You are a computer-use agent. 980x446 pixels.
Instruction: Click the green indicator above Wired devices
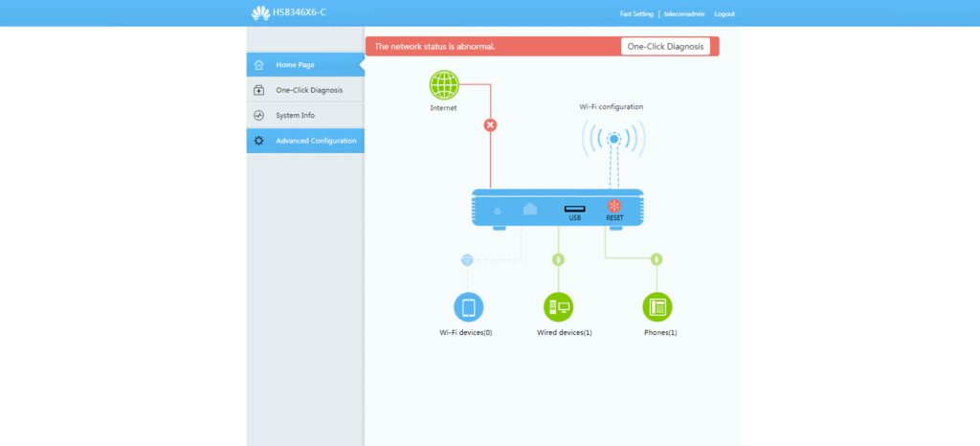558,259
